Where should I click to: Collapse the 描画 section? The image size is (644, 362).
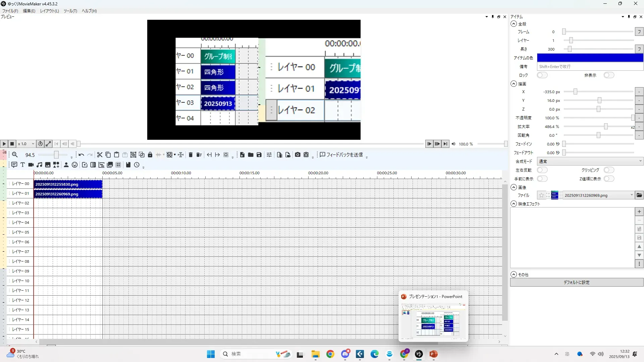coord(514,84)
